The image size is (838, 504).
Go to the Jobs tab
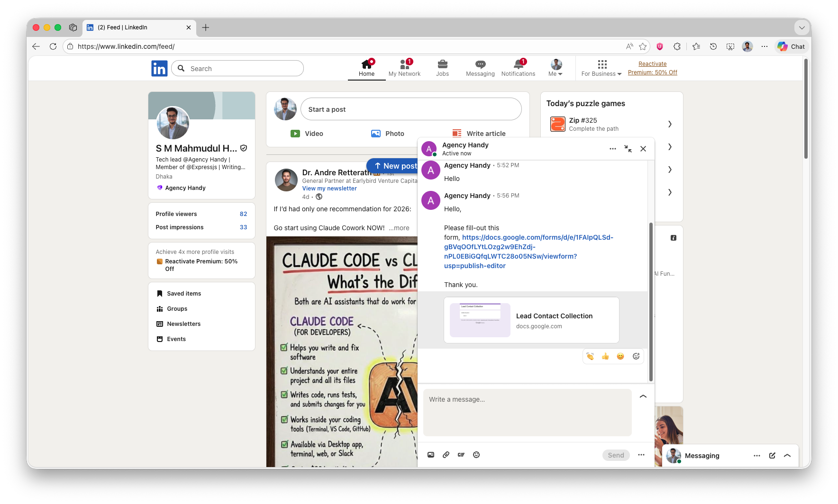tap(442, 68)
